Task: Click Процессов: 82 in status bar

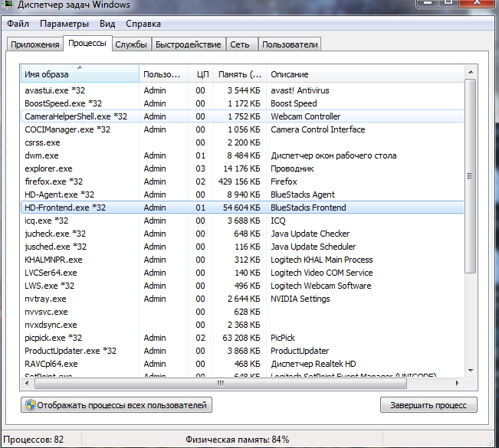Action: [34, 440]
